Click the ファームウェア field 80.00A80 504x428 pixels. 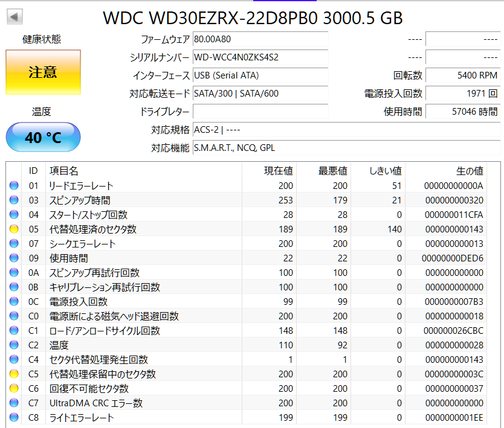tap(260, 39)
